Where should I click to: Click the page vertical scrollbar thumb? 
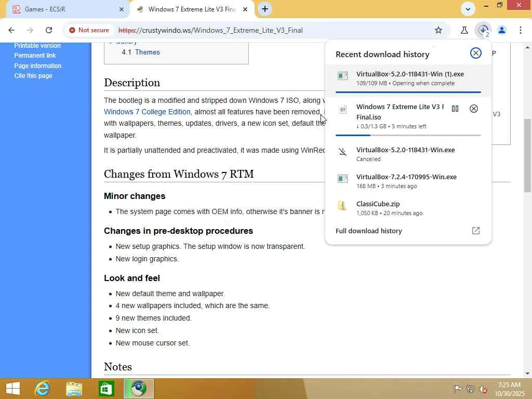[528, 155]
